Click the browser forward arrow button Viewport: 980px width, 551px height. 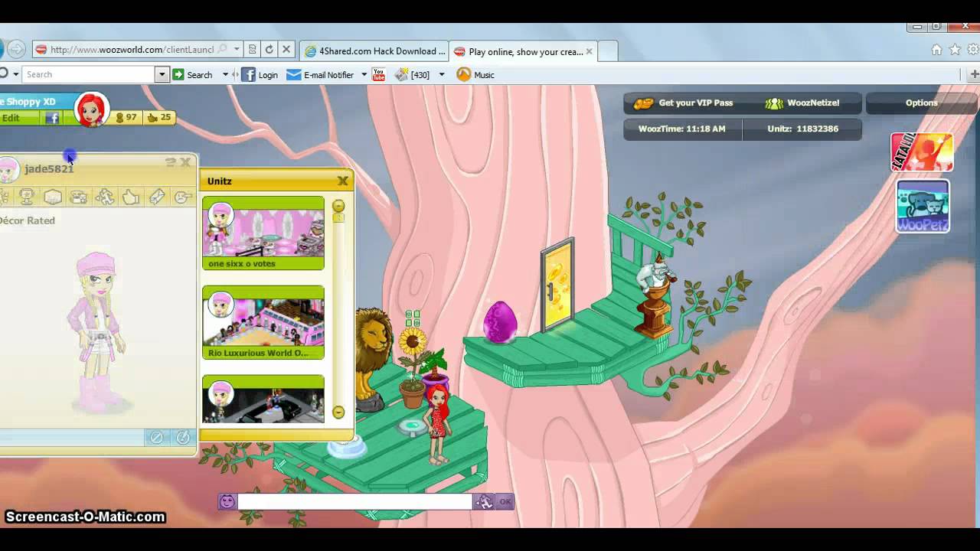17,50
